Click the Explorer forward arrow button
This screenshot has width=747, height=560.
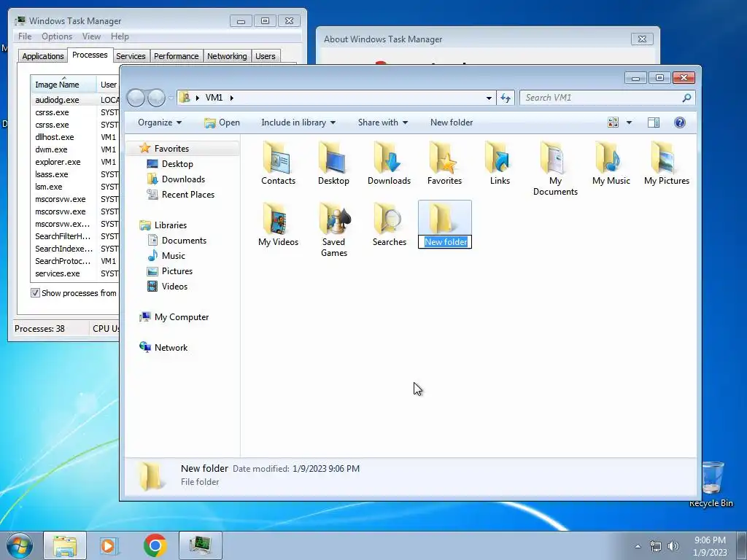tap(156, 98)
